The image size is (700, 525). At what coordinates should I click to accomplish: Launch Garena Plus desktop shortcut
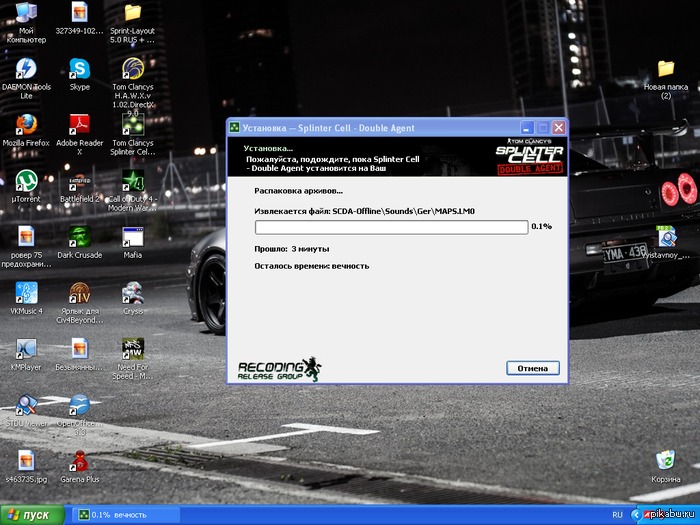tap(79, 461)
